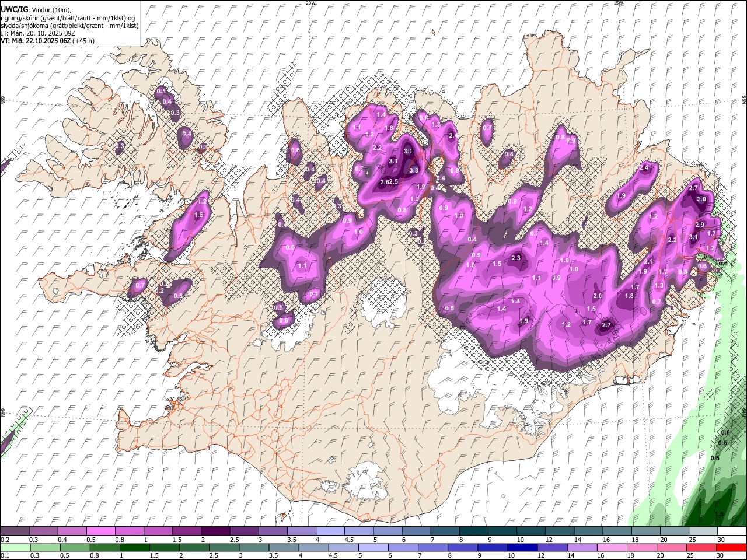This screenshot has width=747, height=560.
Task: Select upper scale swatch starting at 1.5
Action: coord(186,531)
